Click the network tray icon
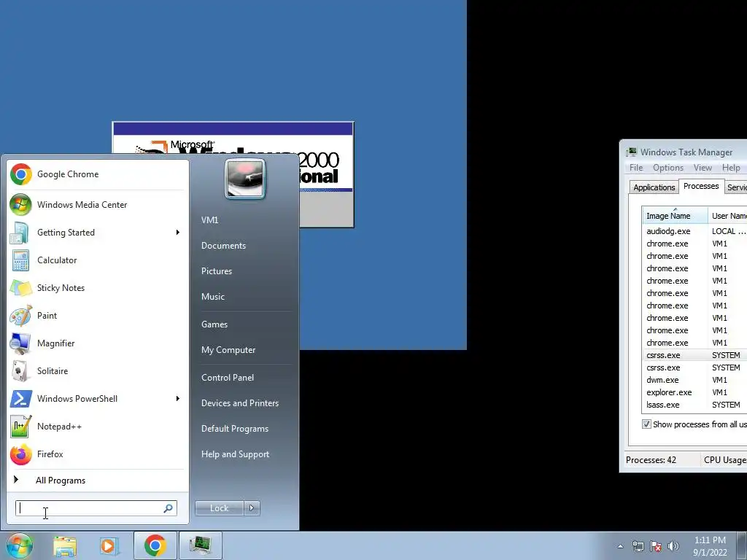Viewport: 747px width, 560px height. (638, 546)
